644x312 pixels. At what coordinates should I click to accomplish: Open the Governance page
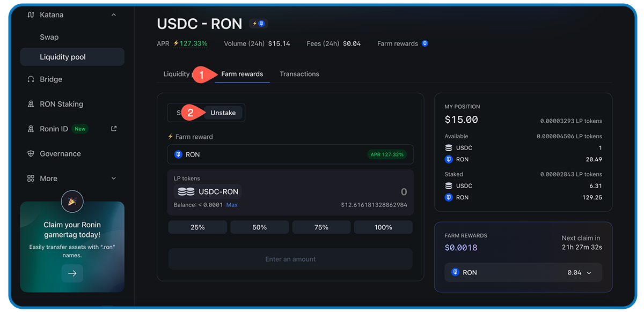60,153
